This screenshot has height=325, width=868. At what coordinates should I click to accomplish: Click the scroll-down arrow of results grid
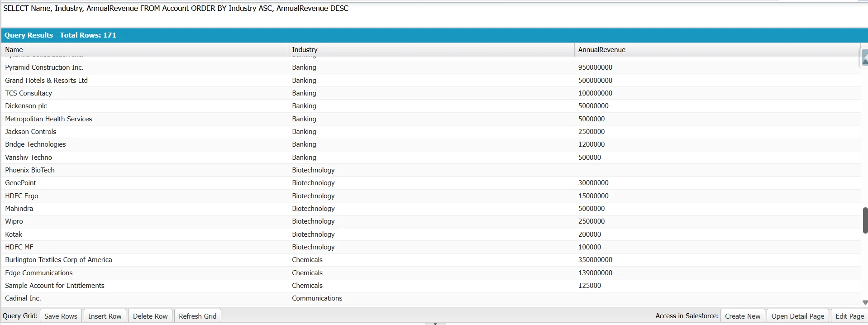[x=865, y=302]
